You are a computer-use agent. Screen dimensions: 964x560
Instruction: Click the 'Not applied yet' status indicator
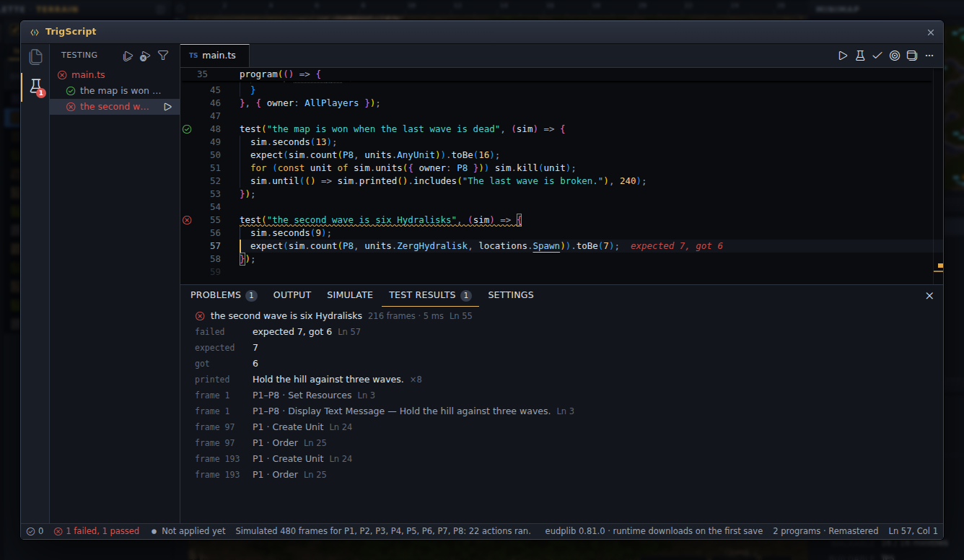[x=188, y=531]
